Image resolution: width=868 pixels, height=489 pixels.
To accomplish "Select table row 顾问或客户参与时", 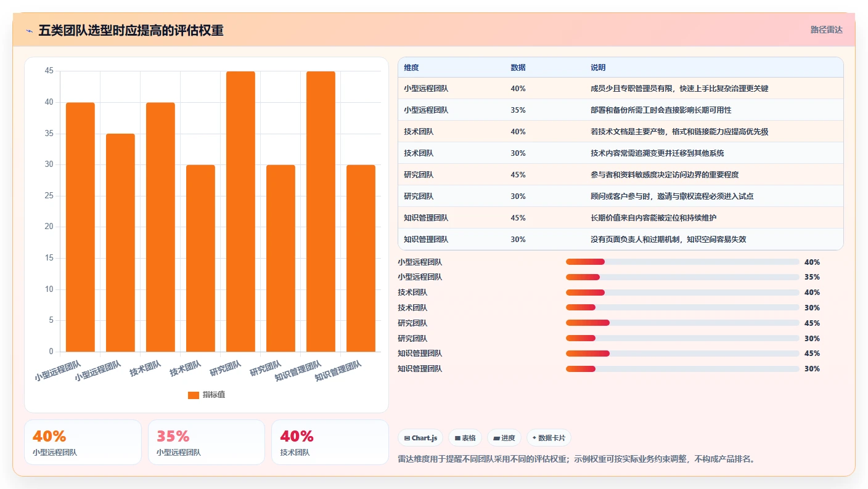I will coord(621,196).
